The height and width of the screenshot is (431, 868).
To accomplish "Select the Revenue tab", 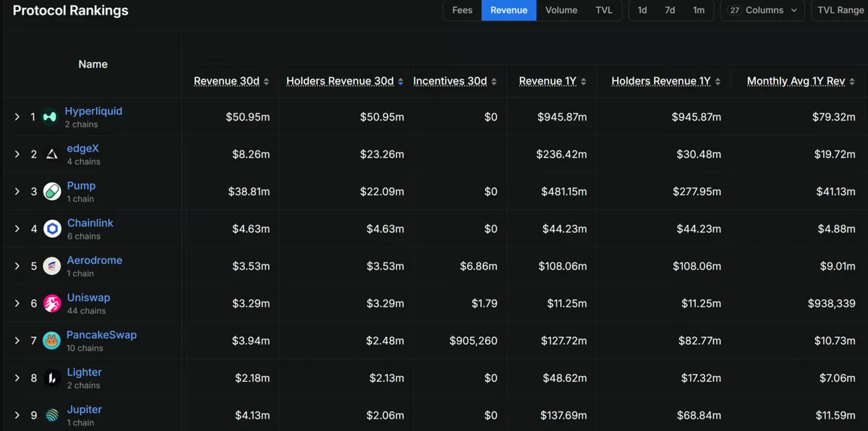I will pos(509,10).
